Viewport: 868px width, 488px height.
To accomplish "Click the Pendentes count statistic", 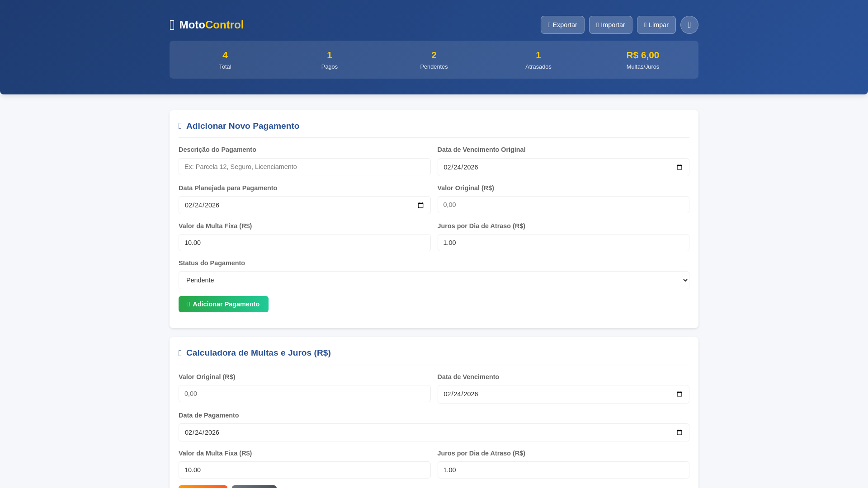I will [434, 60].
